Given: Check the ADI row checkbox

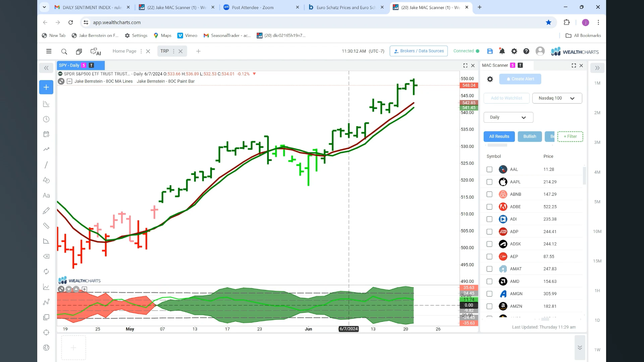Looking at the screenshot, I should click(x=489, y=219).
